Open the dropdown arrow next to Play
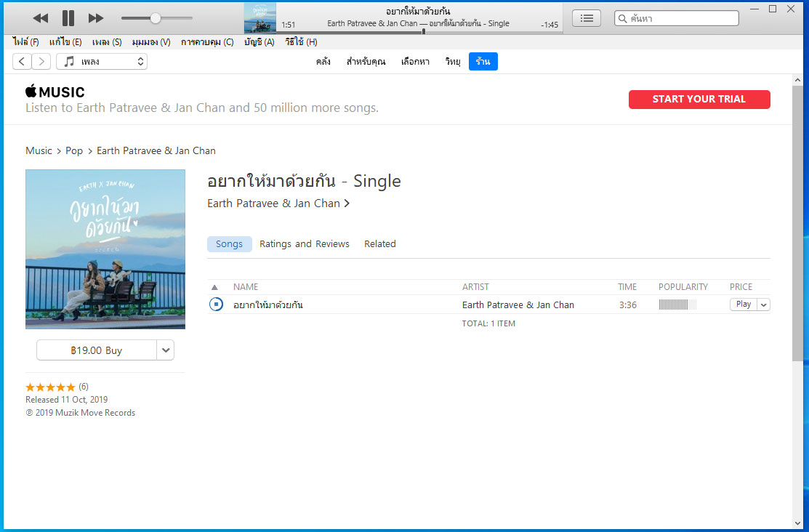 [764, 305]
